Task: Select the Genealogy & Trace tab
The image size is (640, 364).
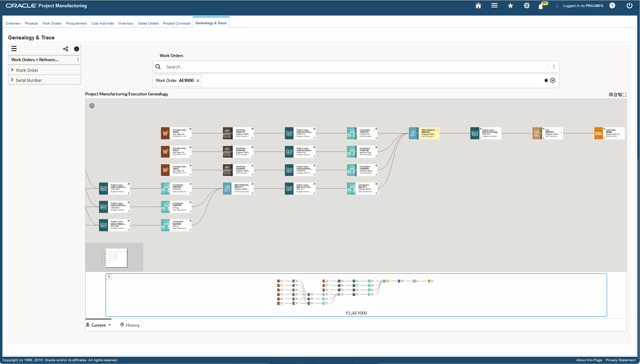Action: [211, 23]
